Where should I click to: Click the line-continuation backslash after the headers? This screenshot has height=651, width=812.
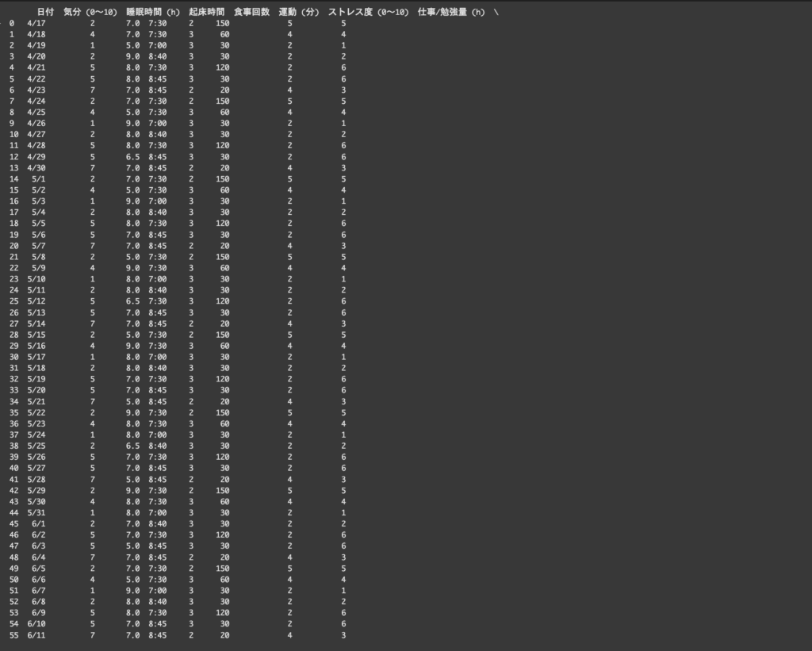coord(496,12)
